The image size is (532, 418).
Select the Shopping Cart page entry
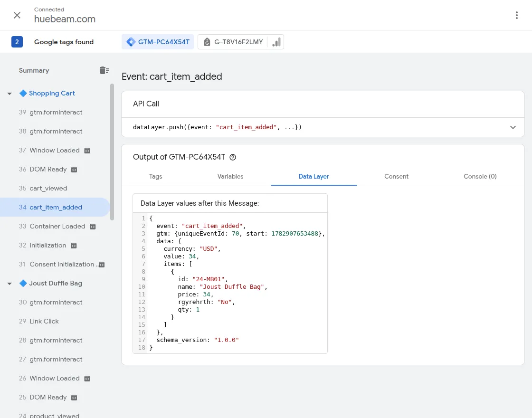52,93
